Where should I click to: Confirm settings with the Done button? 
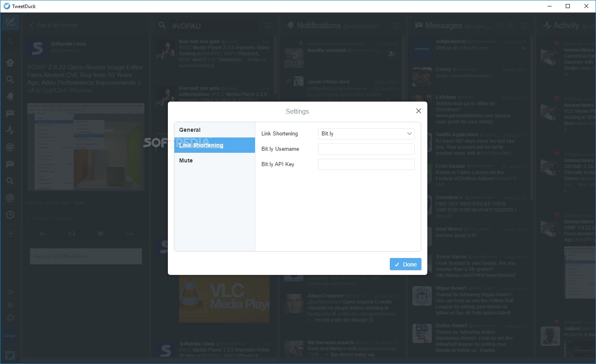click(x=406, y=264)
